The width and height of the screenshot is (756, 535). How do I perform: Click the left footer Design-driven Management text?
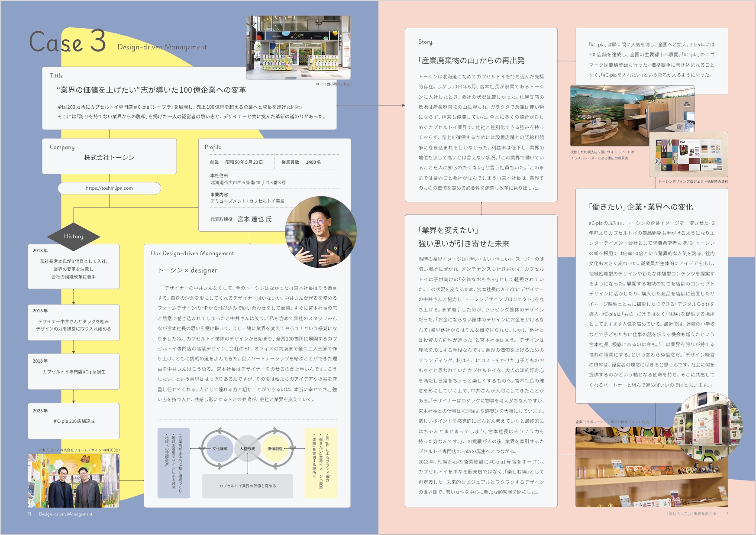[x=66, y=514]
